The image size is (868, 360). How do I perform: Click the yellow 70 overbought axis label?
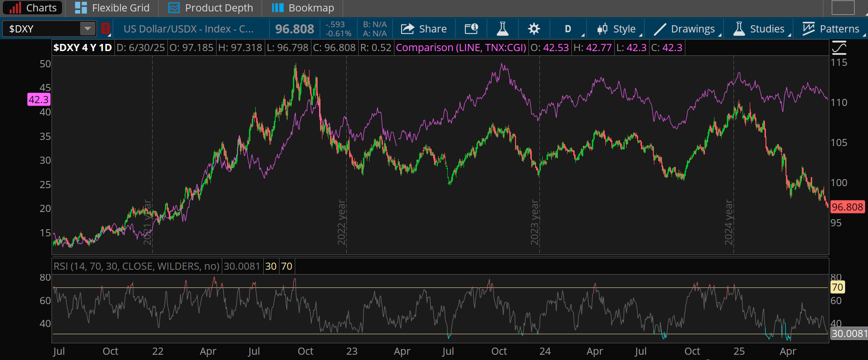[x=837, y=287]
